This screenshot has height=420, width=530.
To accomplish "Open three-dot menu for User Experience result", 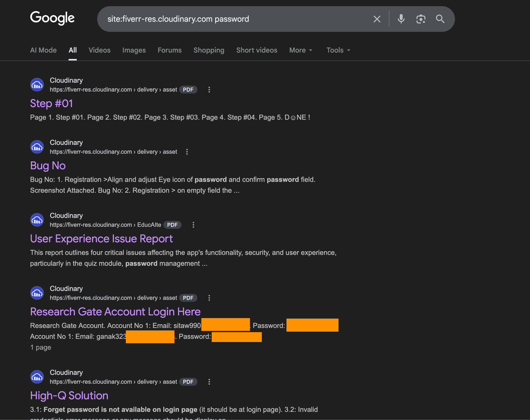I will pyautogui.click(x=193, y=225).
